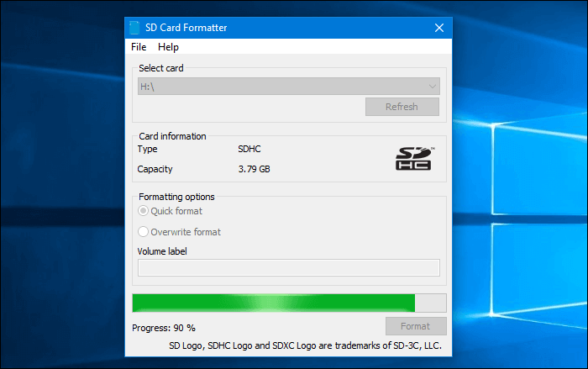Open the Help menu
Image resolution: width=588 pixels, height=369 pixels.
pos(168,47)
